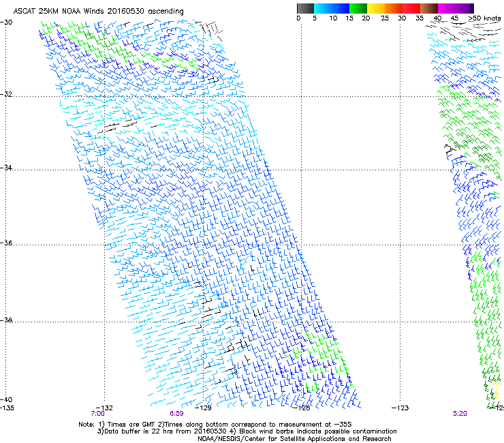Click the orange 25-30 knots legend swatch
The width and height of the screenshot is (504, 443).
(394, 8)
